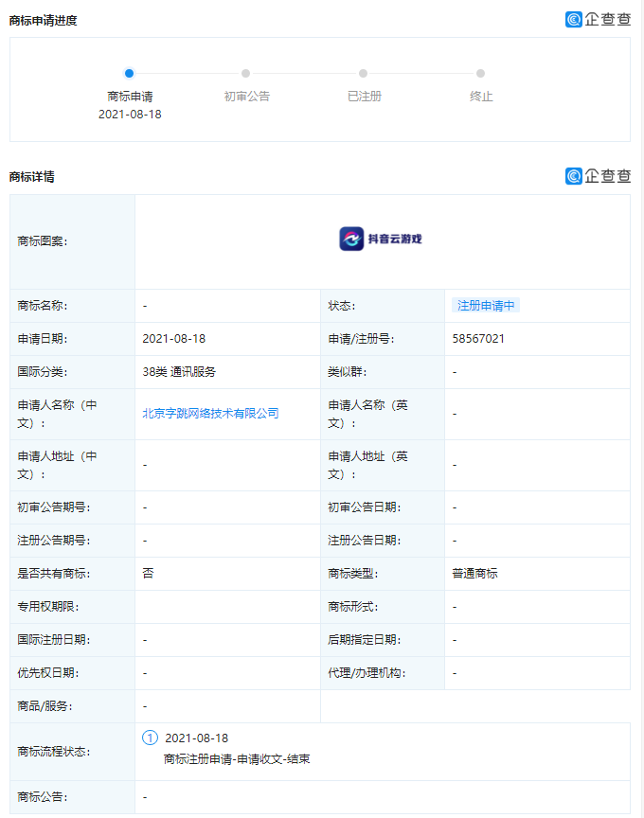Click the 抖音云游戏 text in trademark image
This screenshot has width=644, height=818.
tap(395, 239)
